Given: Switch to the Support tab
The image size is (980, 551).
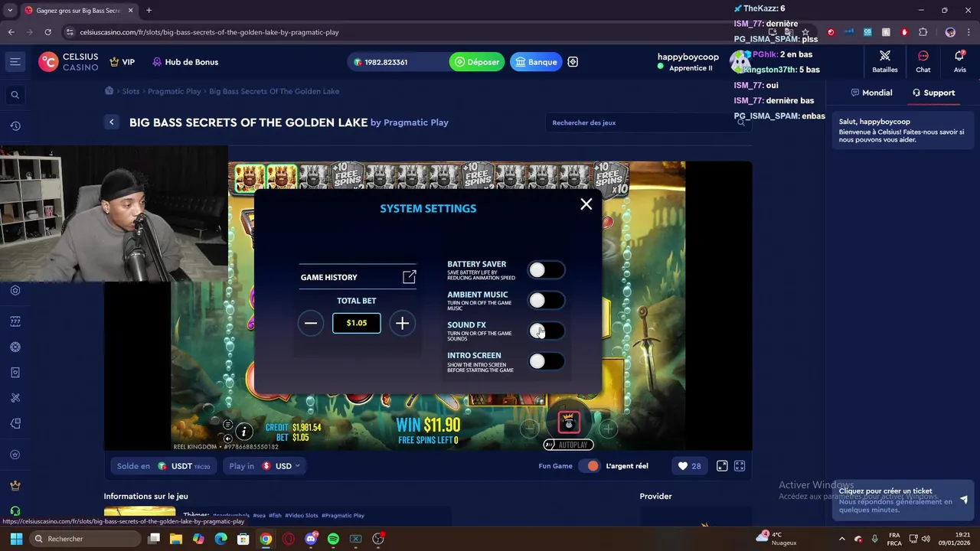Looking at the screenshot, I should pyautogui.click(x=933, y=93).
